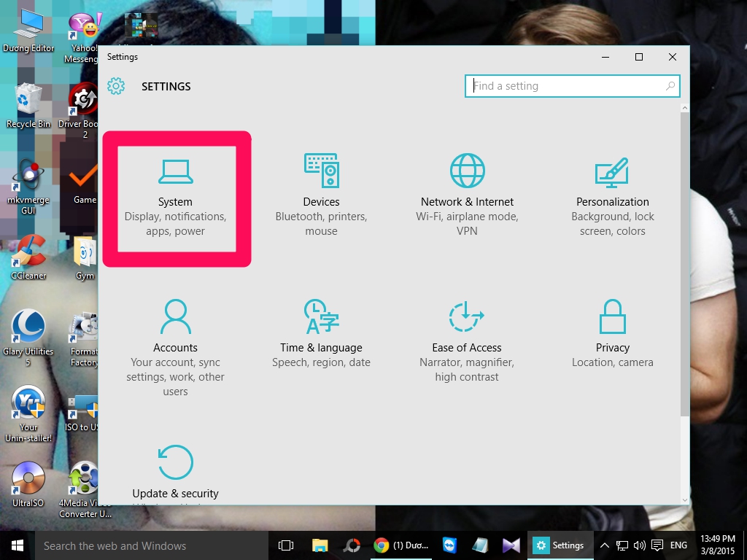Open the volume control in the system tray
Viewport: 747px width, 560px height.
coord(639,545)
